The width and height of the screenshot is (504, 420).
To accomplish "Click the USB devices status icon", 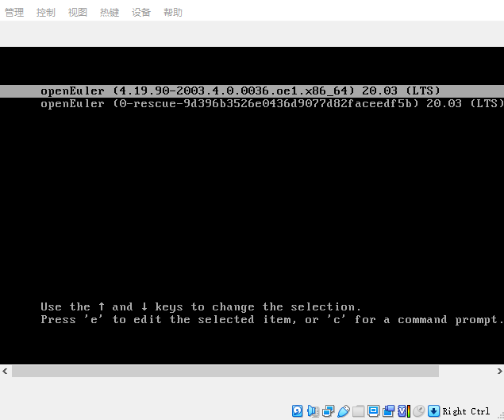I will (343, 410).
